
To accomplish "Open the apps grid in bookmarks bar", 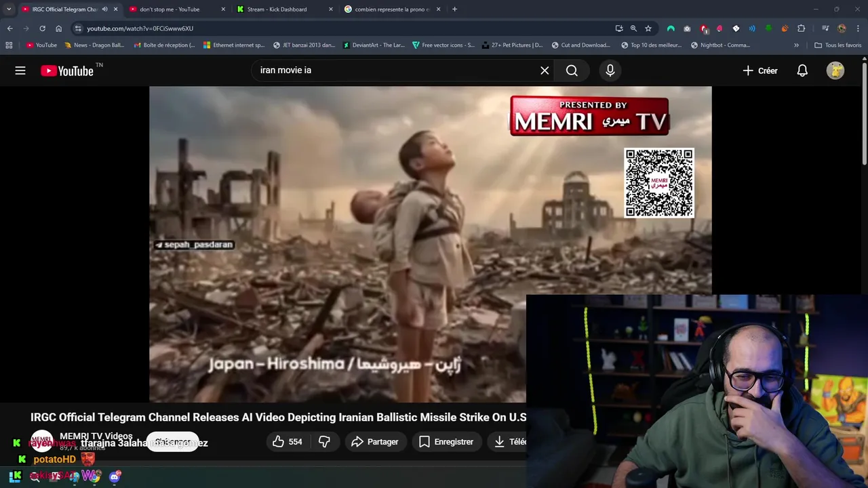I will 9,45.
